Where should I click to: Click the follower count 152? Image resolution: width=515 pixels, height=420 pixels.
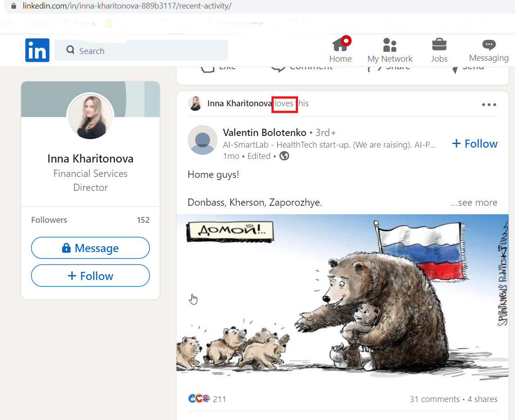pos(143,220)
